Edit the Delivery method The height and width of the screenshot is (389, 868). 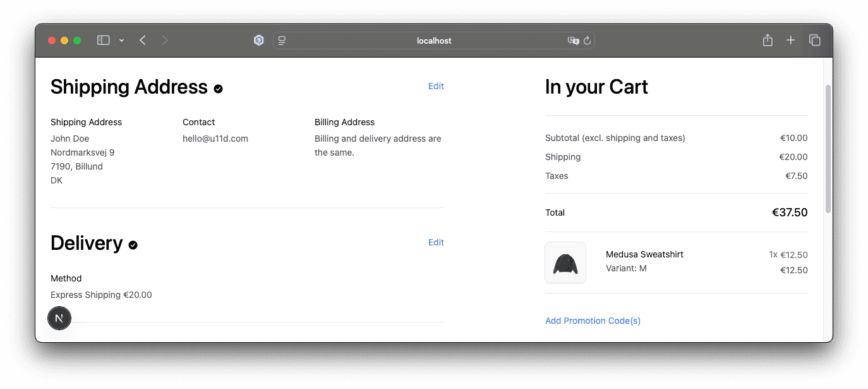click(436, 242)
